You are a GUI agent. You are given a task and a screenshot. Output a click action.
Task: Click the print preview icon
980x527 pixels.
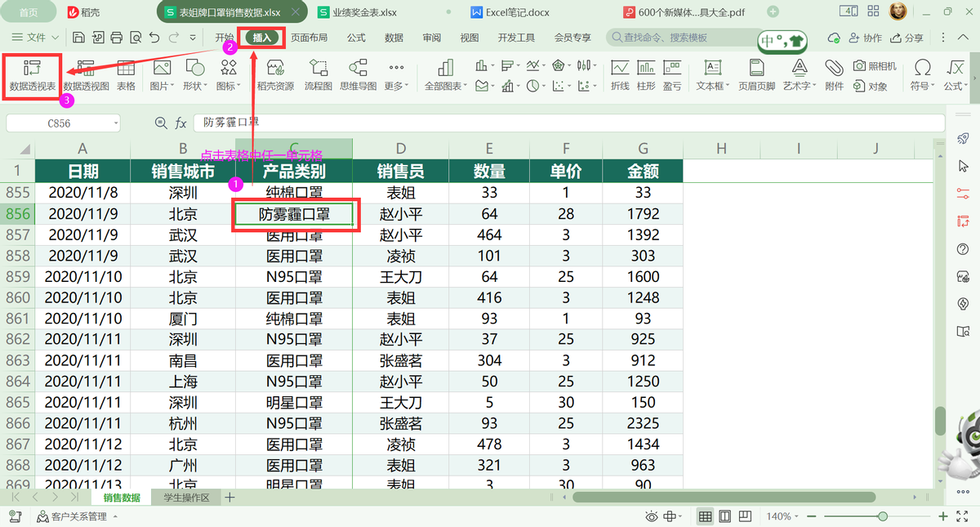[136, 38]
